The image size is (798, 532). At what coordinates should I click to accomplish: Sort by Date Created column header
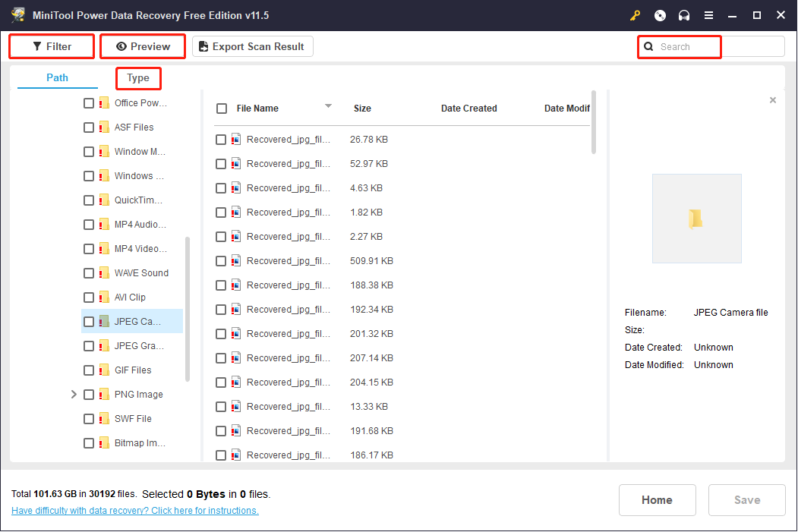[468, 109]
